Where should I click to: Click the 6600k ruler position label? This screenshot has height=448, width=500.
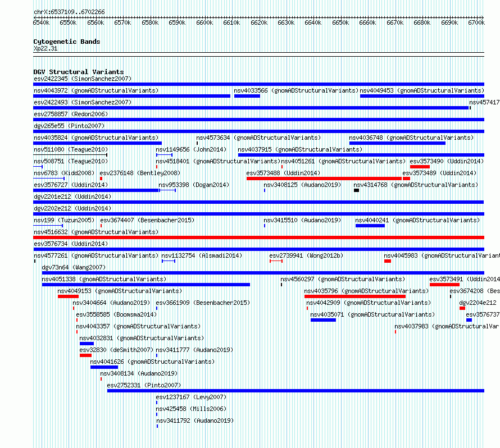click(204, 22)
